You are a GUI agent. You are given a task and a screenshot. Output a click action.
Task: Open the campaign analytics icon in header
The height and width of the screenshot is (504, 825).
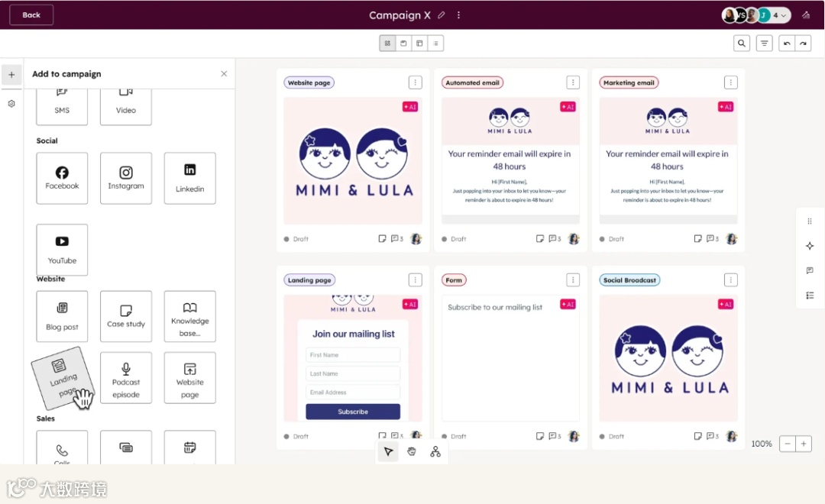click(806, 15)
